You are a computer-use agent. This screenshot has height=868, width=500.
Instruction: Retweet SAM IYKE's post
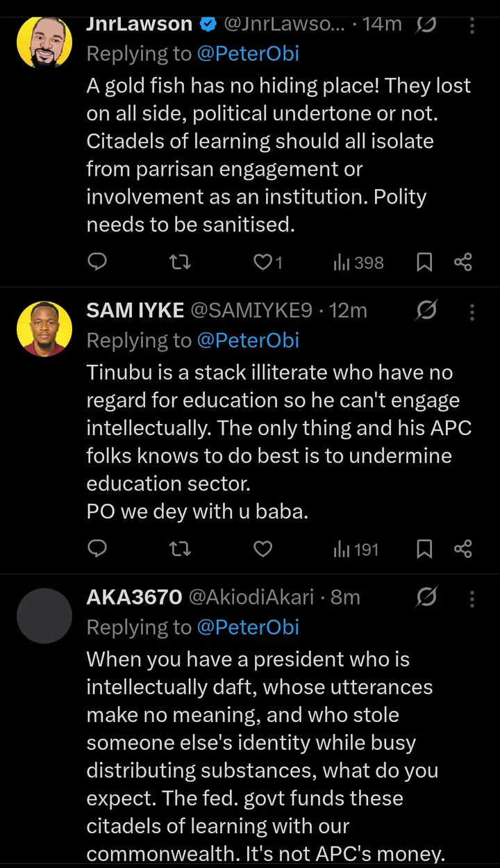(181, 550)
